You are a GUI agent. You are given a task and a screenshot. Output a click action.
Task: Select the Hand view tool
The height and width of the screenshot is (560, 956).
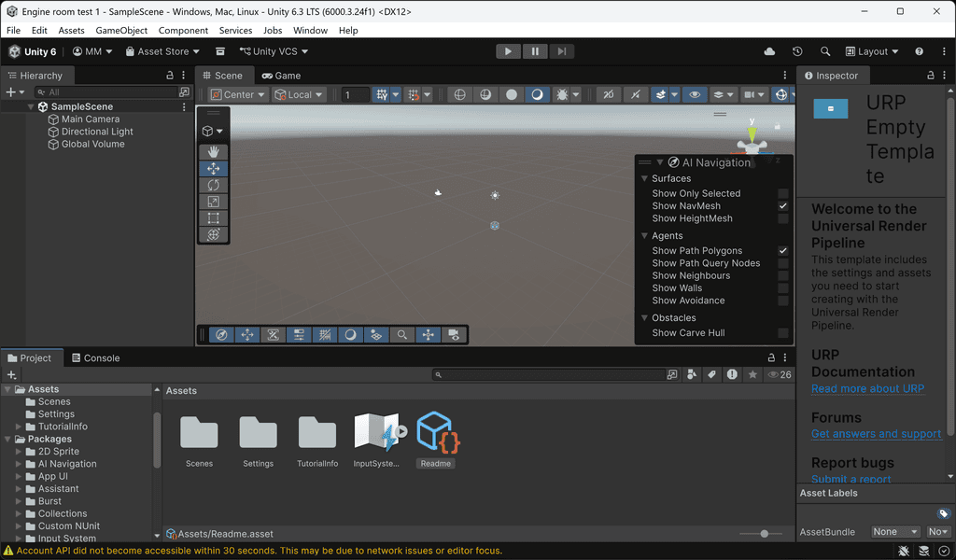[214, 152]
